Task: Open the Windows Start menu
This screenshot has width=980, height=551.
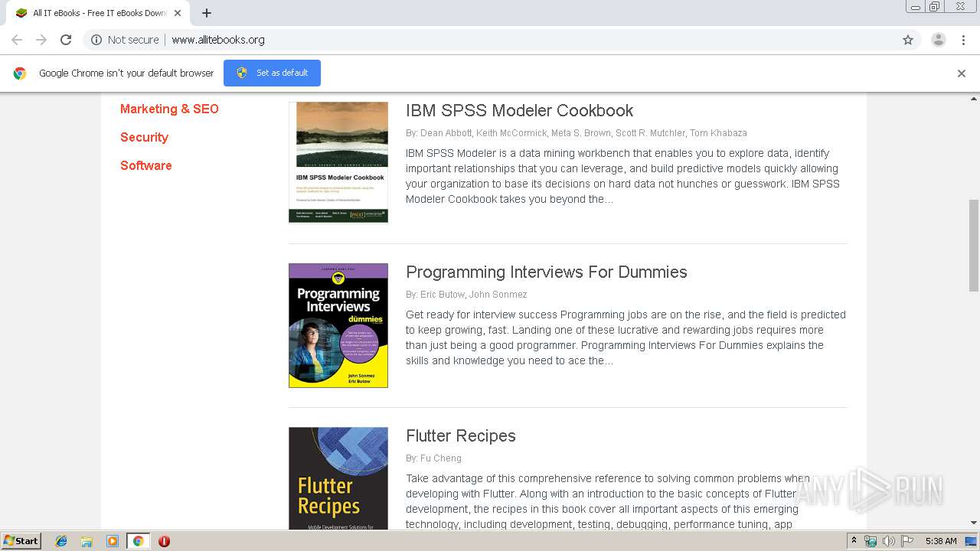Action: 21,541
